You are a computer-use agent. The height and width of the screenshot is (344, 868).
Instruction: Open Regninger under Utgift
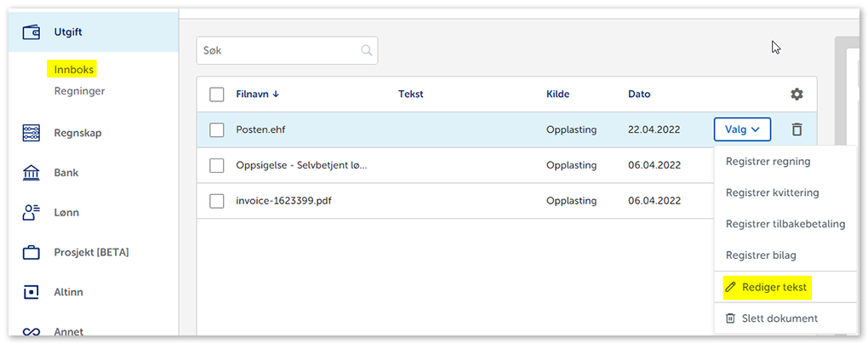(79, 90)
